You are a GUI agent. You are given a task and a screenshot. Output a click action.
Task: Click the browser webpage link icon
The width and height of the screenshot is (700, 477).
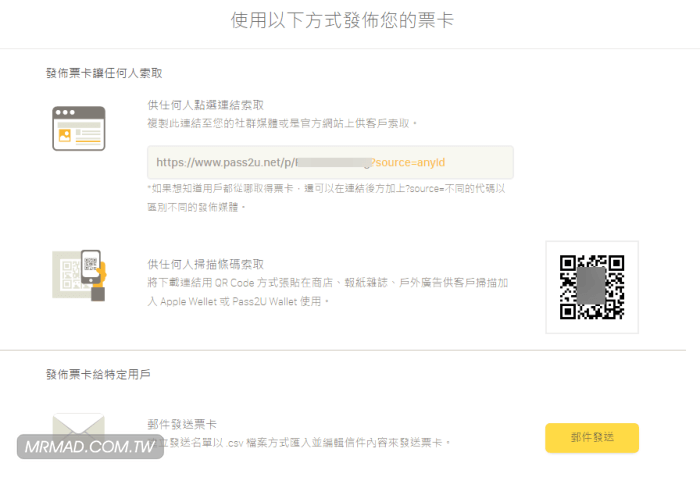78,128
